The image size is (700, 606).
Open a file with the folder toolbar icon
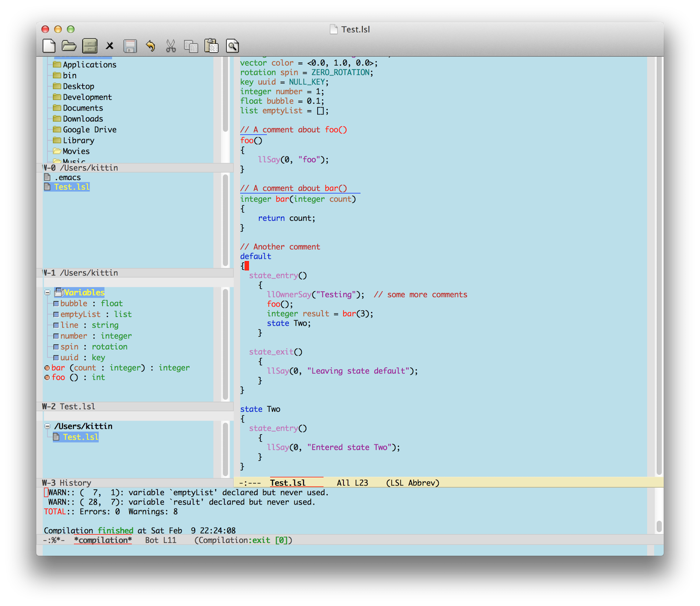(x=69, y=46)
